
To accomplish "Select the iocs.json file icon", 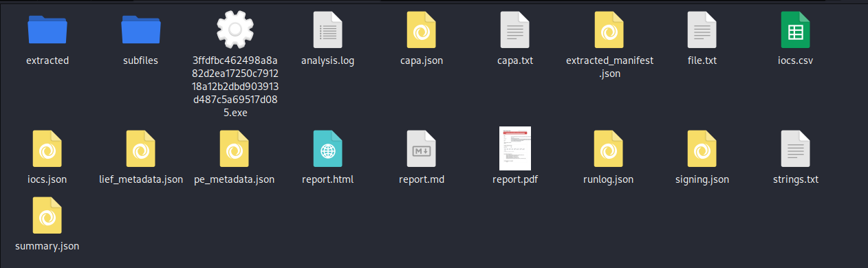I will pyautogui.click(x=47, y=148).
